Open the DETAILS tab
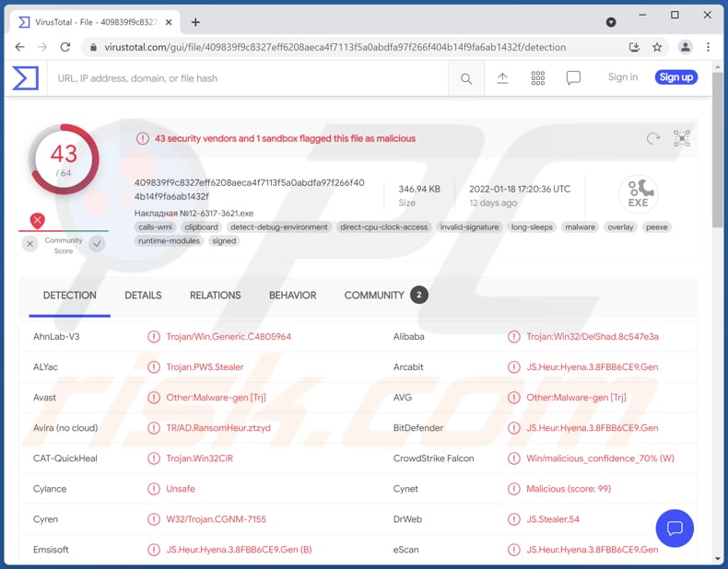Viewport: 728px width, 569px height. pos(143,296)
